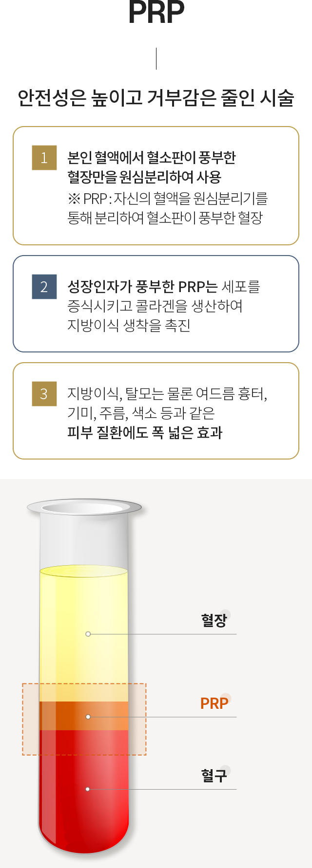Click the test tube rim opening
Screen dimensions: 312x868
pyautogui.click(x=84, y=507)
